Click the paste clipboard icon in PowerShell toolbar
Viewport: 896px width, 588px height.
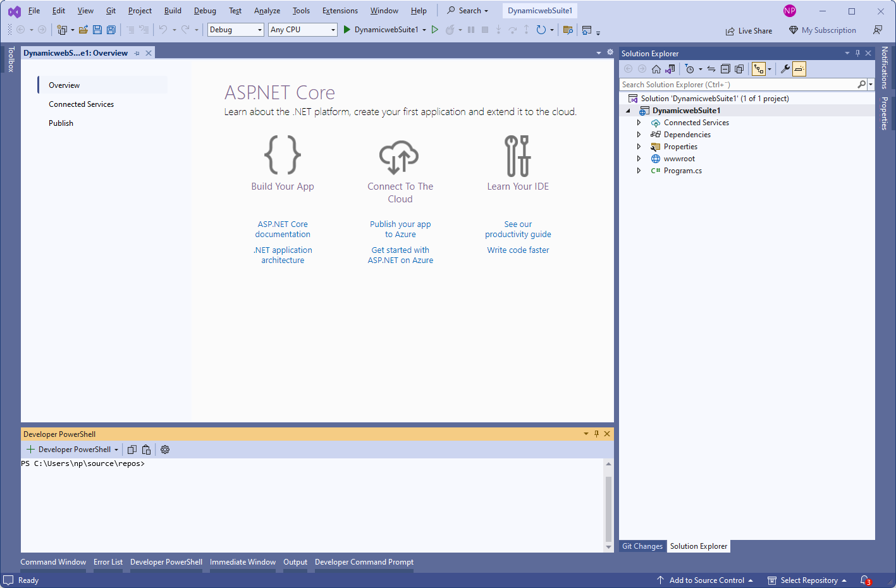click(147, 450)
